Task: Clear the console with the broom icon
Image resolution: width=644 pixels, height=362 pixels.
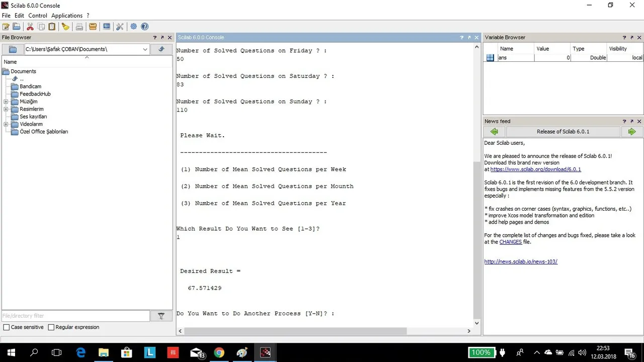Action: point(65,27)
